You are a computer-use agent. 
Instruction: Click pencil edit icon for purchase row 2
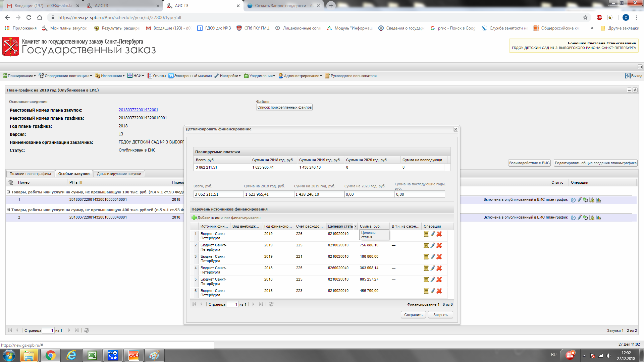pyautogui.click(x=579, y=218)
